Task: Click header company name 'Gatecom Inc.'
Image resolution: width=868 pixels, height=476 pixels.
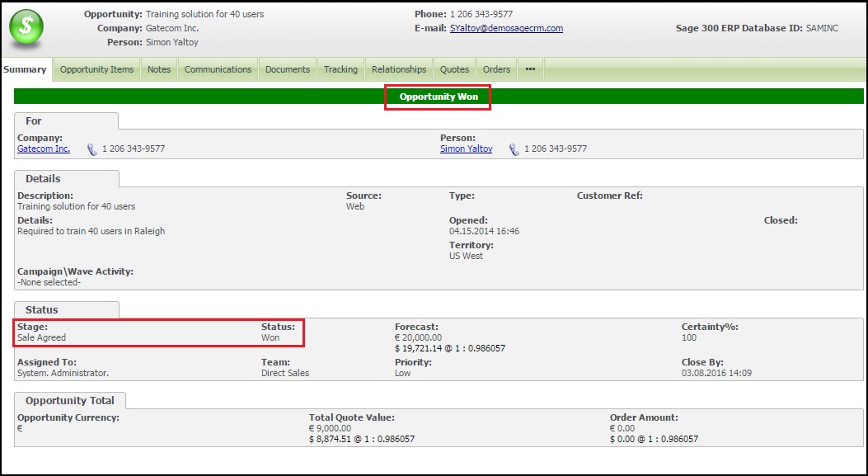Action: (x=172, y=28)
